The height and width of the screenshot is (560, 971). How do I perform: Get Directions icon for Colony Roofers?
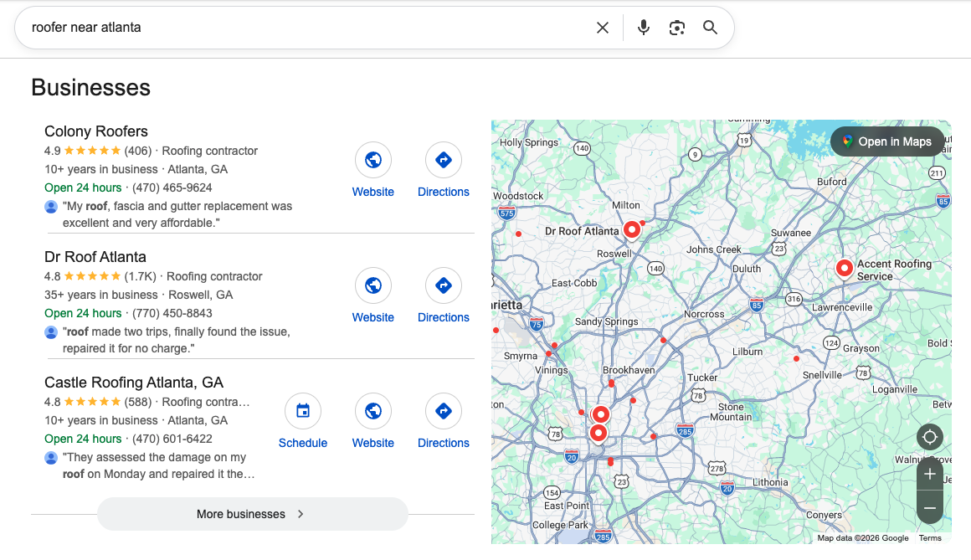click(444, 160)
